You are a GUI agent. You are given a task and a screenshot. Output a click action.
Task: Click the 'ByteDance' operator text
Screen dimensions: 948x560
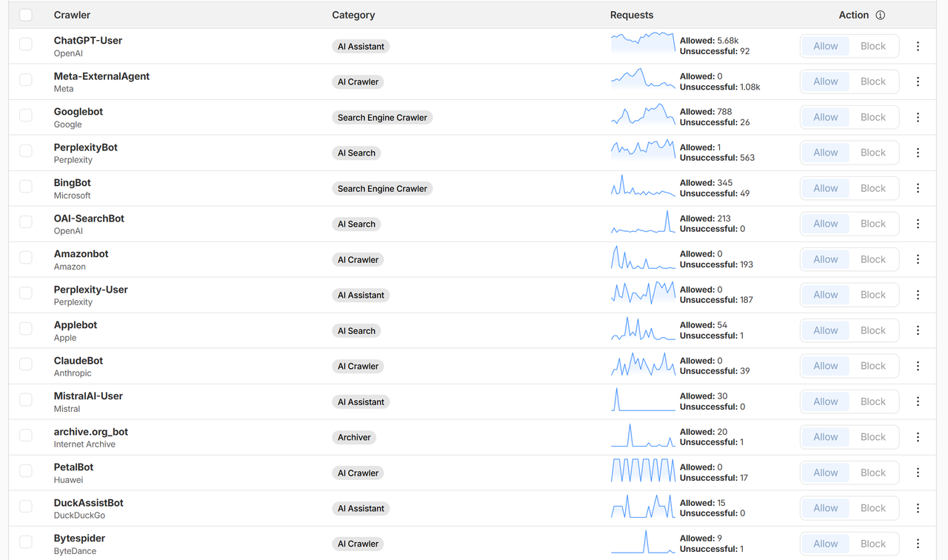coord(75,551)
